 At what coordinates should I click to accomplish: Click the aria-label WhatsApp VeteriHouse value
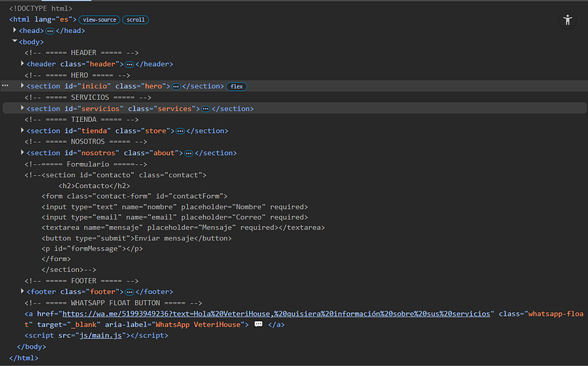198,324
